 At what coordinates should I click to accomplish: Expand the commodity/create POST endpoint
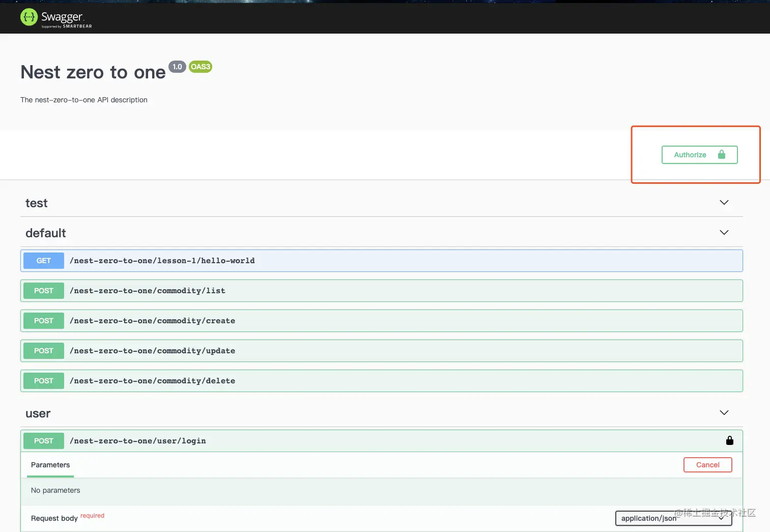[382, 321]
